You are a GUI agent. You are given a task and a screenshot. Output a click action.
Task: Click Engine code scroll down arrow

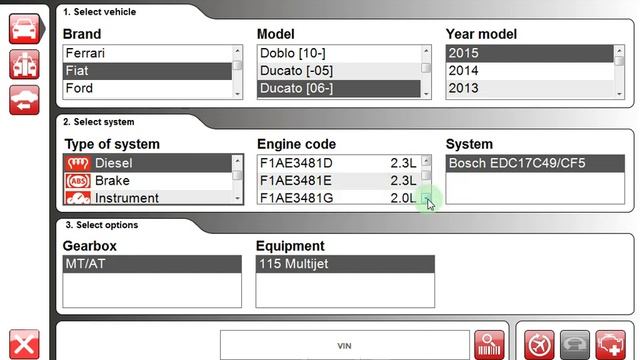point(426,198)
